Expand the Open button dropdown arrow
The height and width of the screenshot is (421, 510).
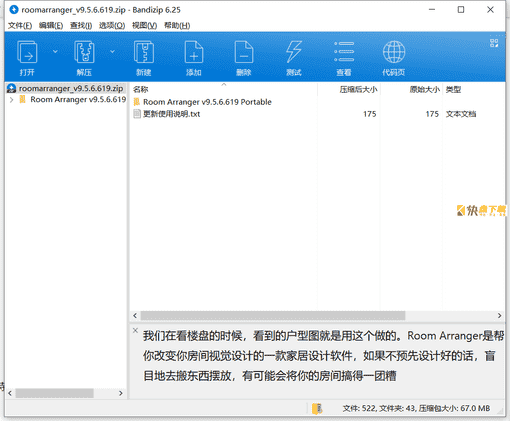[55, 51]
